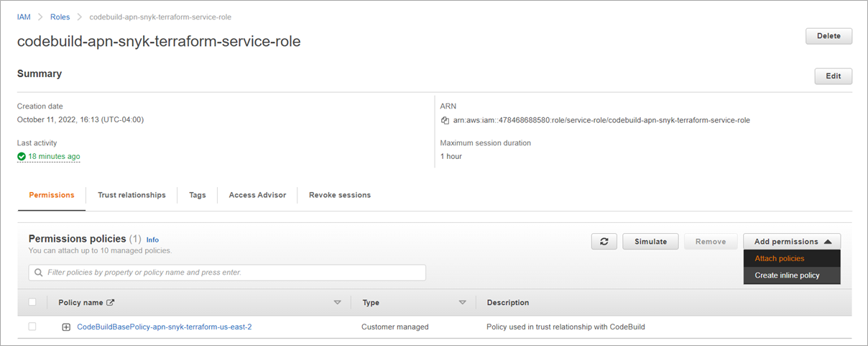Open the Trust relationships tab
Image resolution: width=868 pixels, height=346 pixels.
click(131, 195)
